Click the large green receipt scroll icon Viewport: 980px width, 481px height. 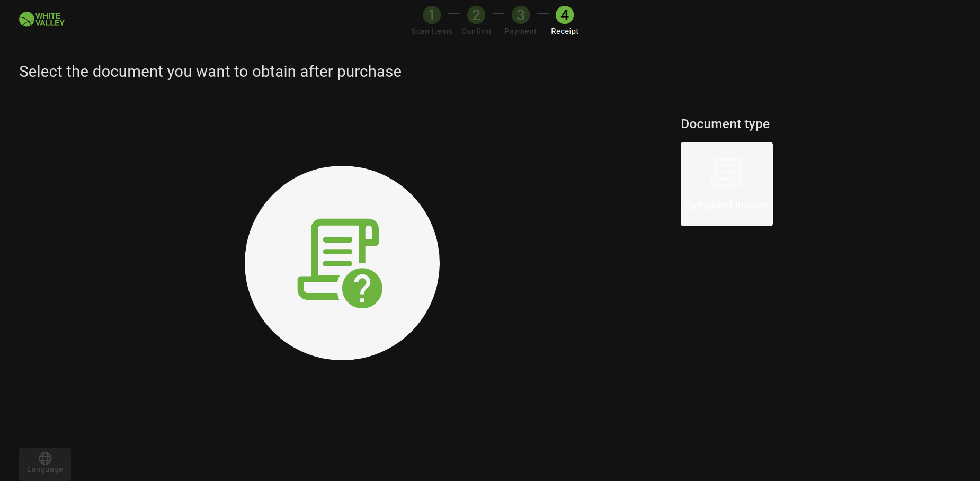point(334,254)
